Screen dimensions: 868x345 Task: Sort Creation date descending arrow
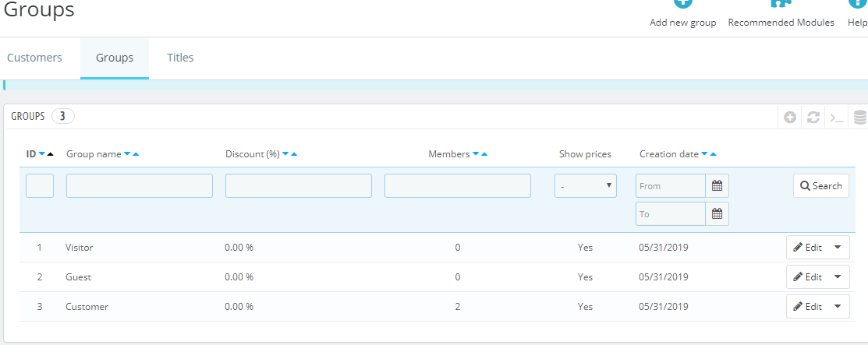(704, 154)
